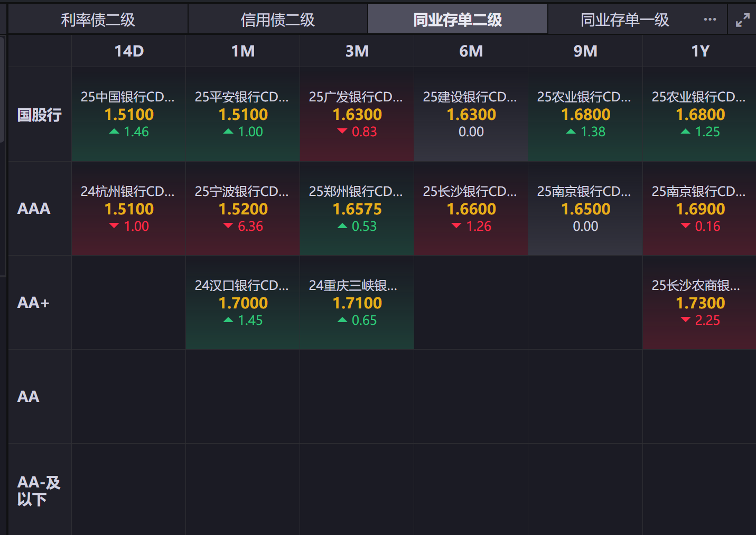Open 25郑州银行CD cell at 1.6575
This screenshot has width=756, height=535.
(357, 209)
